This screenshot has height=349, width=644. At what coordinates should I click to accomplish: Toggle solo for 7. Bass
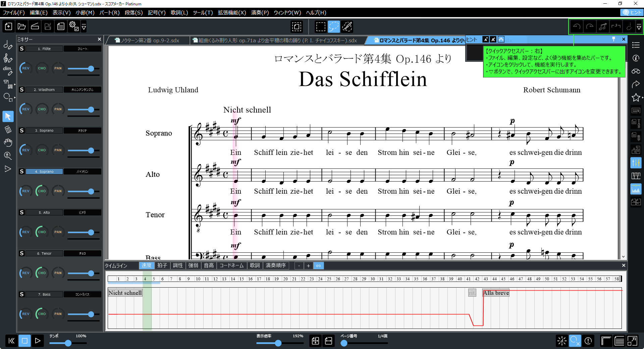(22, 294)
